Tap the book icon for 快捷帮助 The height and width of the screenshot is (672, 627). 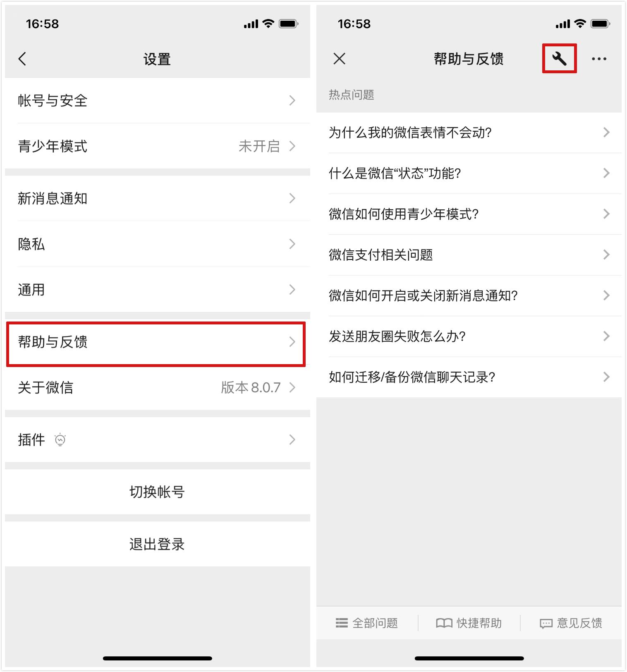coord(444,623)
